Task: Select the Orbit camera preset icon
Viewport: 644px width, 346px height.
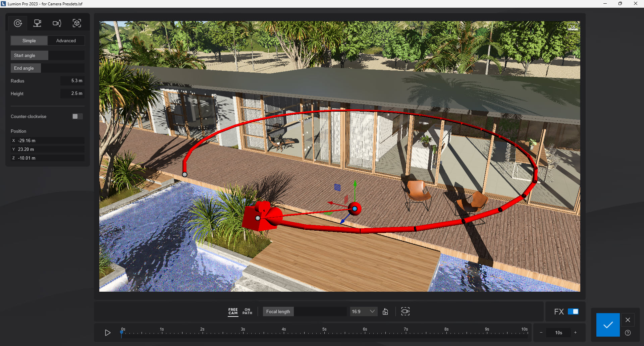Action: pos(18,23)
